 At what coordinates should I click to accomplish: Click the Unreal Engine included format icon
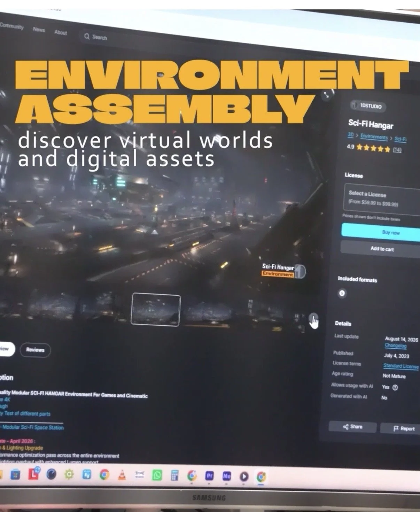pos(342,293)
